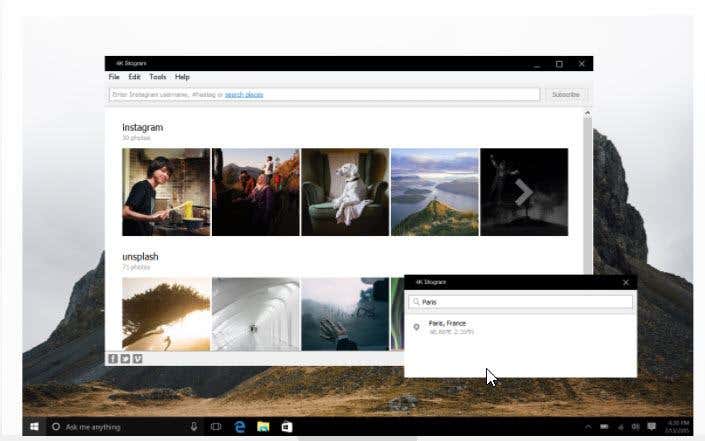Click the Subscribe button
The height and width of the screenshot is (441, 705).
click(x=566, y=94)
